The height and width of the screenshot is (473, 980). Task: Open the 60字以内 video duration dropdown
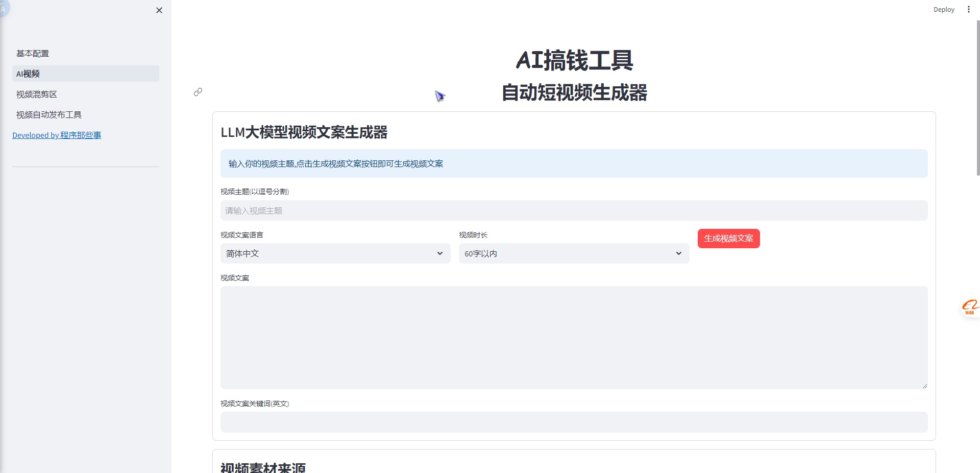(x=573, y=253)
